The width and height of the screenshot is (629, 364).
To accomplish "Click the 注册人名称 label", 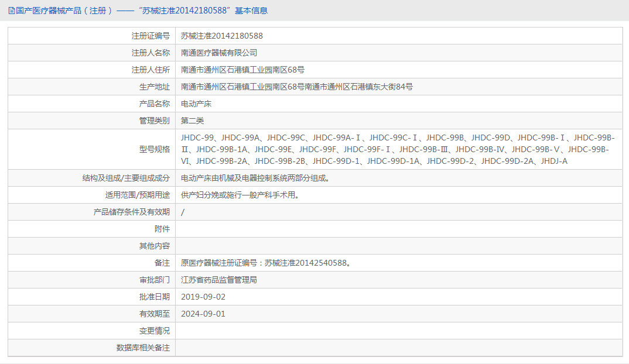I will point(151,53).
